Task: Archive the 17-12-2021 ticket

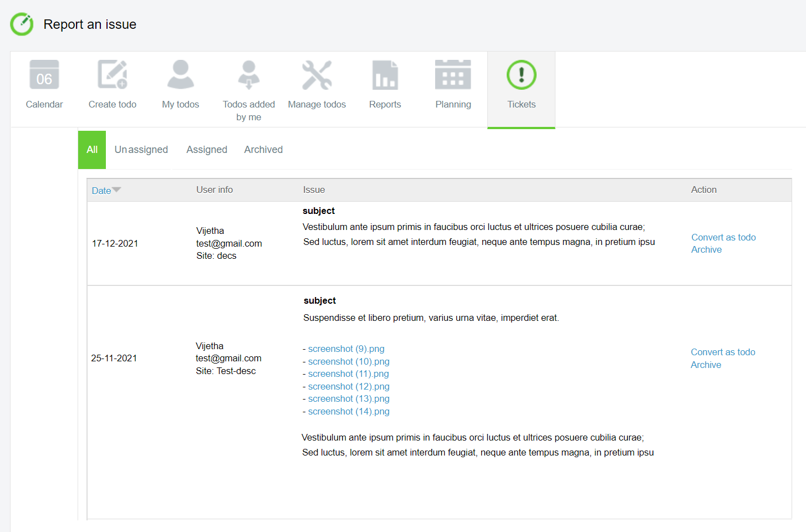Action: [x=706, y=250]
